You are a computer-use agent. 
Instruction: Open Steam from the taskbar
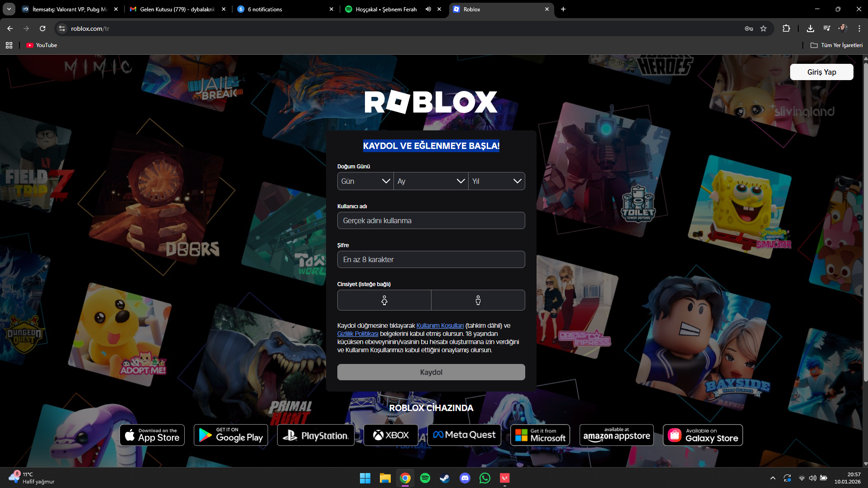click(445, 478)
